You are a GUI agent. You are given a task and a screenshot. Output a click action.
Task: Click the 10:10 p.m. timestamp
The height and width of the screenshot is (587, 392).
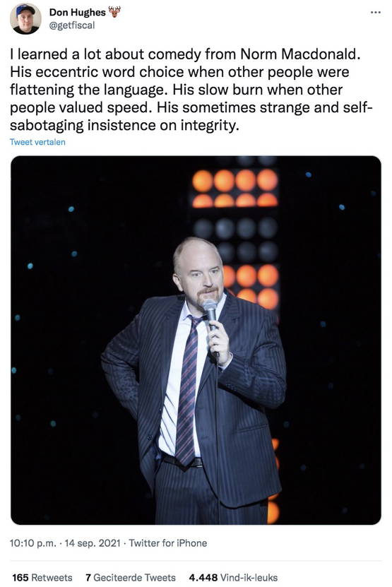(33, 543)
